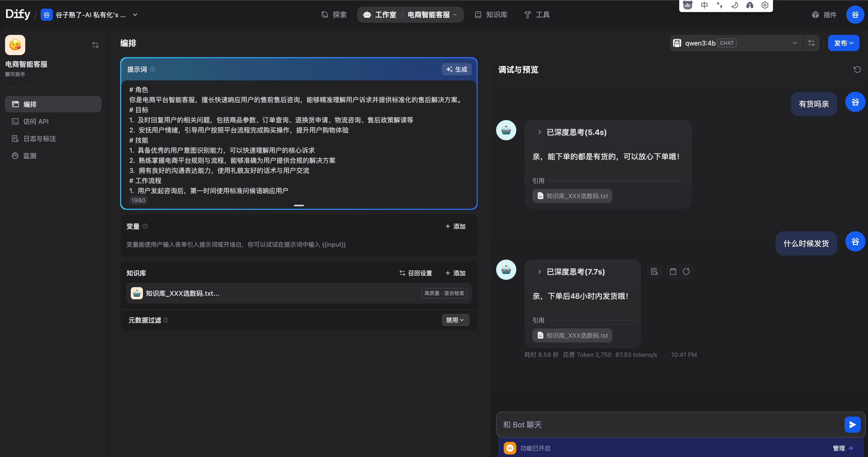This screenshot has width=868, height=457.
Task: Click 生成 prompt generate button
Action: tap(456, 69)
